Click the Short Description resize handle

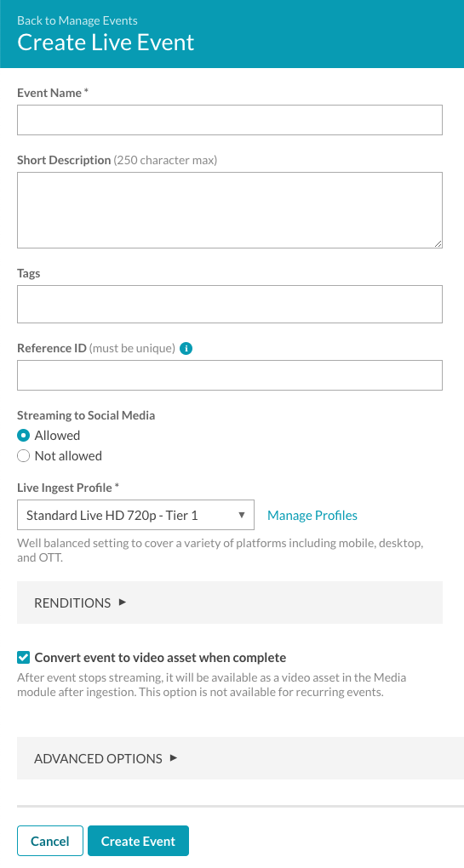click(438, 243)
